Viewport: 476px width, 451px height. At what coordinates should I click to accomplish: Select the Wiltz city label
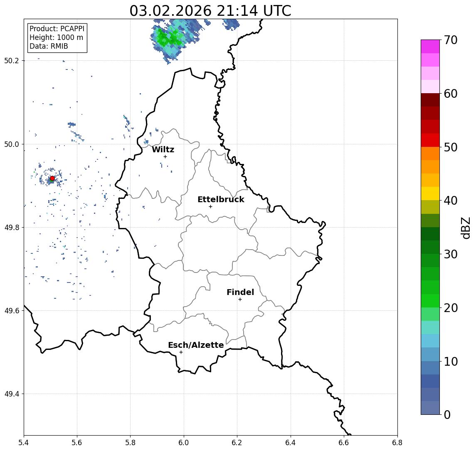pos(163,149)
